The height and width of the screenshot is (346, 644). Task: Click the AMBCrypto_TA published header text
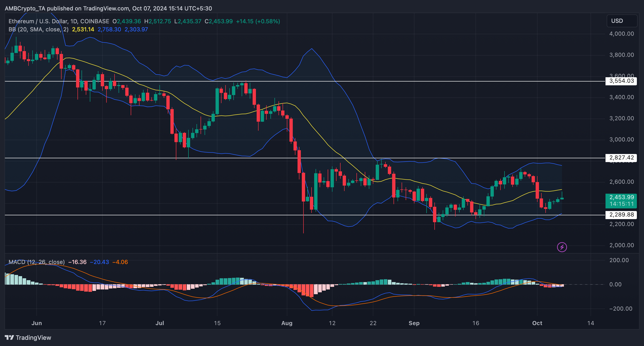(x=108, y=9)
